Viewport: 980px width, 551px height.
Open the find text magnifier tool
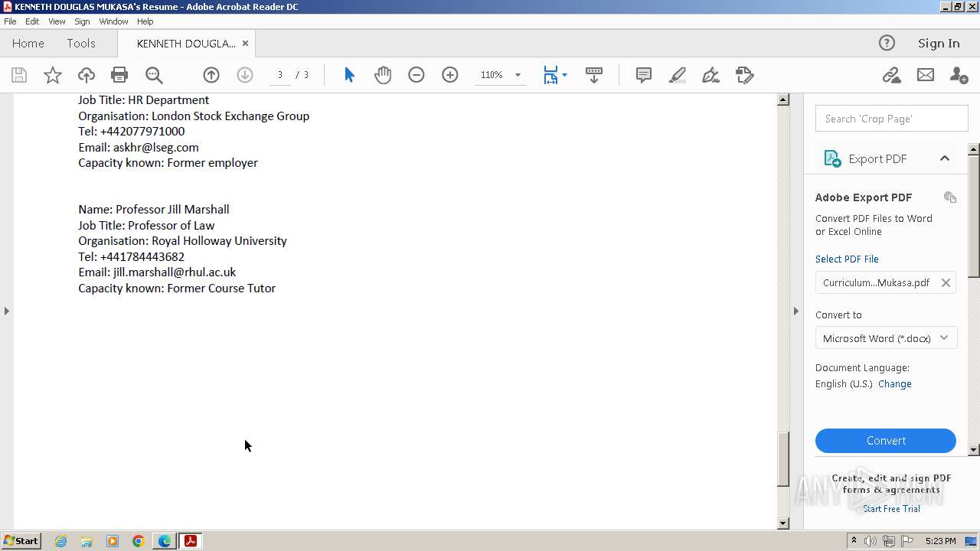coord(154,75)
